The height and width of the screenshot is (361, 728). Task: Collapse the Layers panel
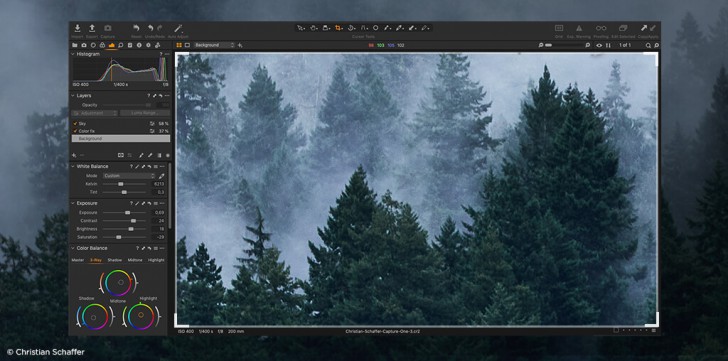tap(73, 96)
